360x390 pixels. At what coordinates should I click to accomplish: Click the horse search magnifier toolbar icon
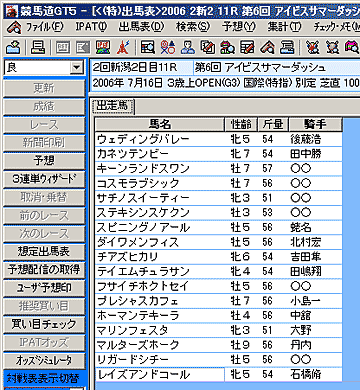(227, 47)
